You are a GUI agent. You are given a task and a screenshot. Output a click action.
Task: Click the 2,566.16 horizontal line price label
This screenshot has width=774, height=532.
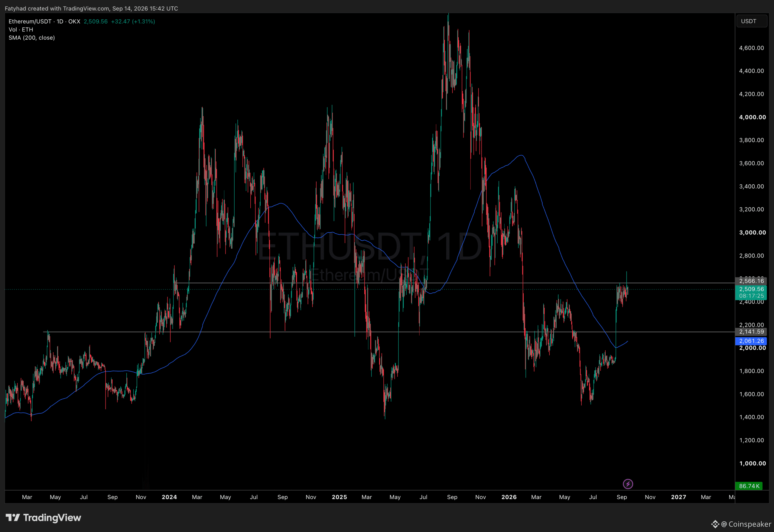point(751,281)
